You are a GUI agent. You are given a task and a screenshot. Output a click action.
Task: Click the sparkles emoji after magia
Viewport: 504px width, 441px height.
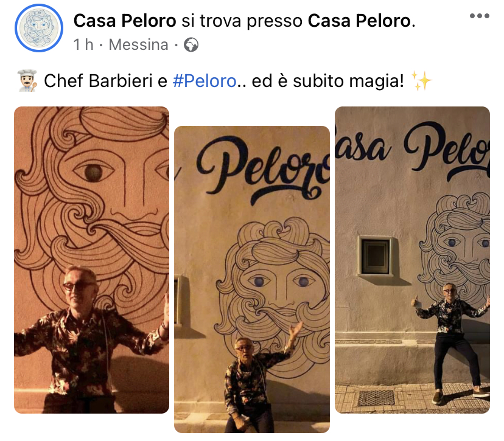pos(421,81)
